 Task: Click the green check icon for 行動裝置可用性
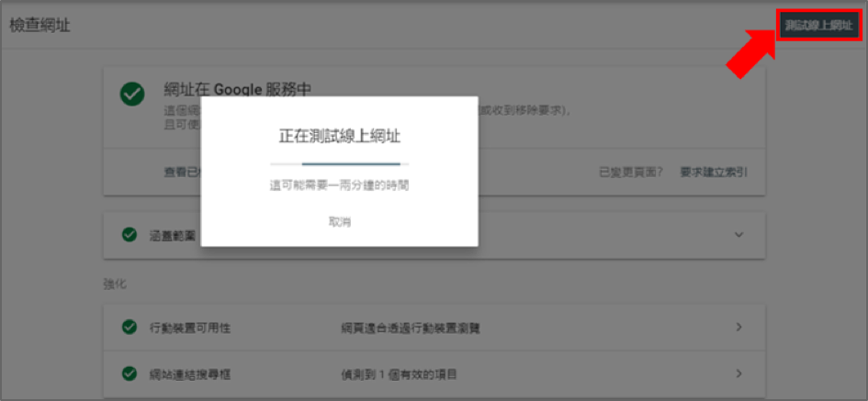(x=130, y=327)
